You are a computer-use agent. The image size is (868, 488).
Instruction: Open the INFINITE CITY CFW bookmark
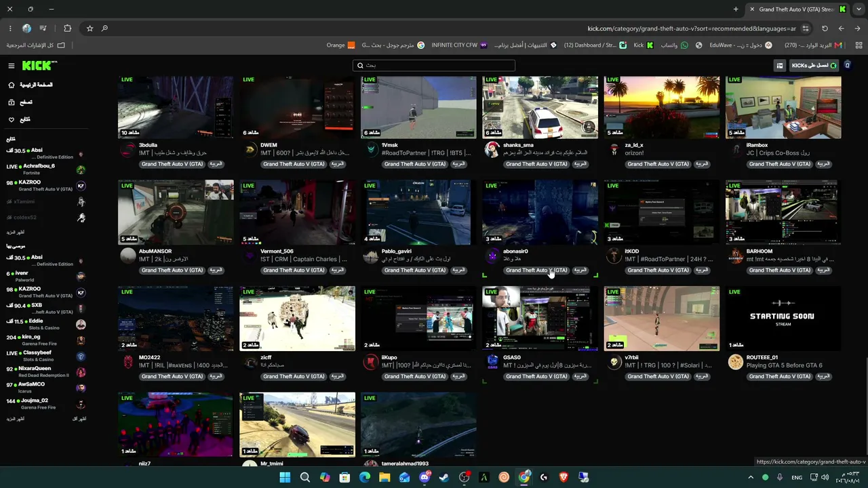459,45
